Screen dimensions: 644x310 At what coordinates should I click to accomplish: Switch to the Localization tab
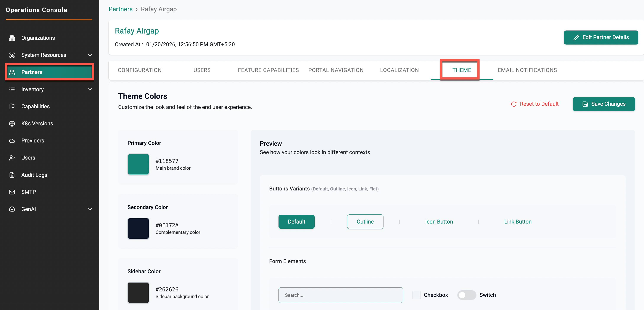[399, 70]
